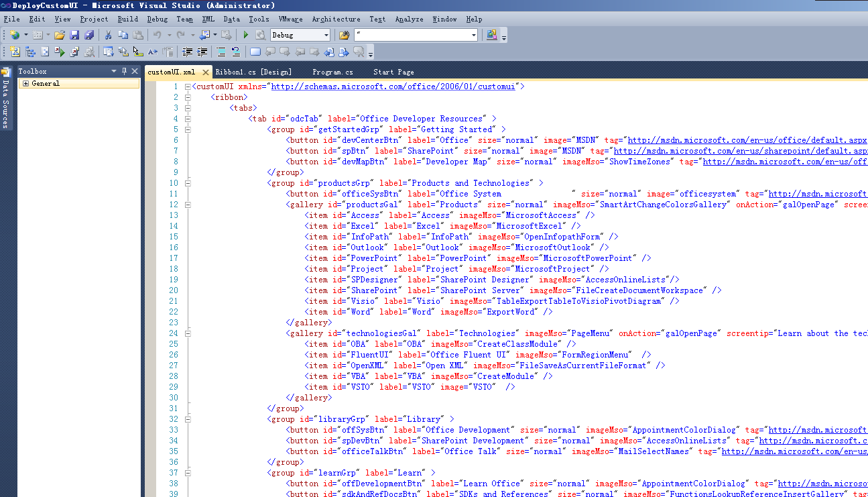Close the customUI.xml tab

pos(204,72)
